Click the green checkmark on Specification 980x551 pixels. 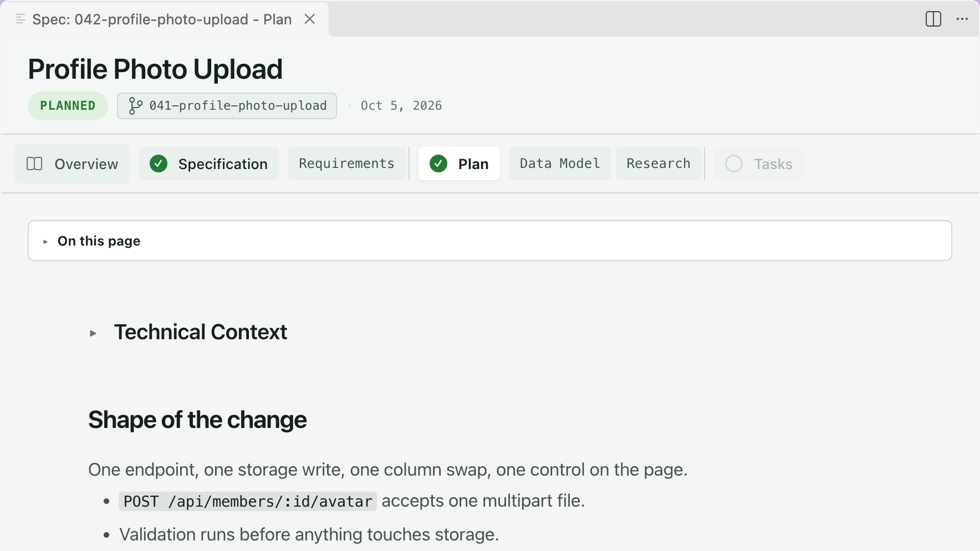point(159,164)
